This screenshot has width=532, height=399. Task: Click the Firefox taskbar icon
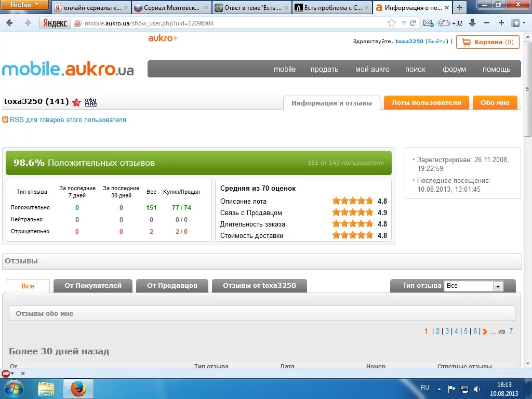click(x=78, y=389)
